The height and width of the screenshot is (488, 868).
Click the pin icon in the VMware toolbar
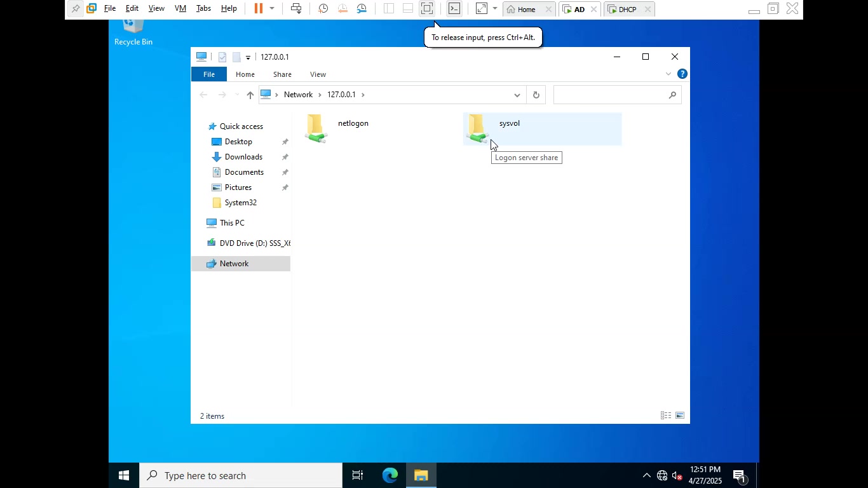(x=76, y=9)
